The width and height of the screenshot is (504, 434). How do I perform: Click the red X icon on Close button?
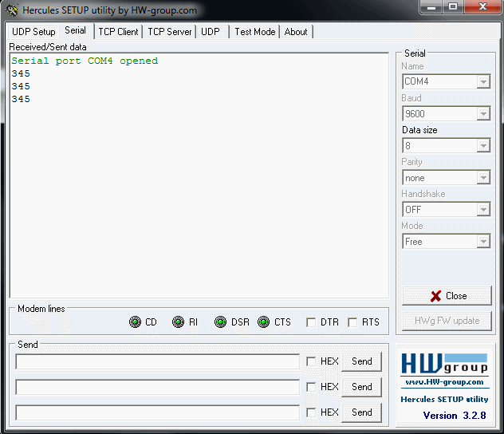[x=435, y=296]
